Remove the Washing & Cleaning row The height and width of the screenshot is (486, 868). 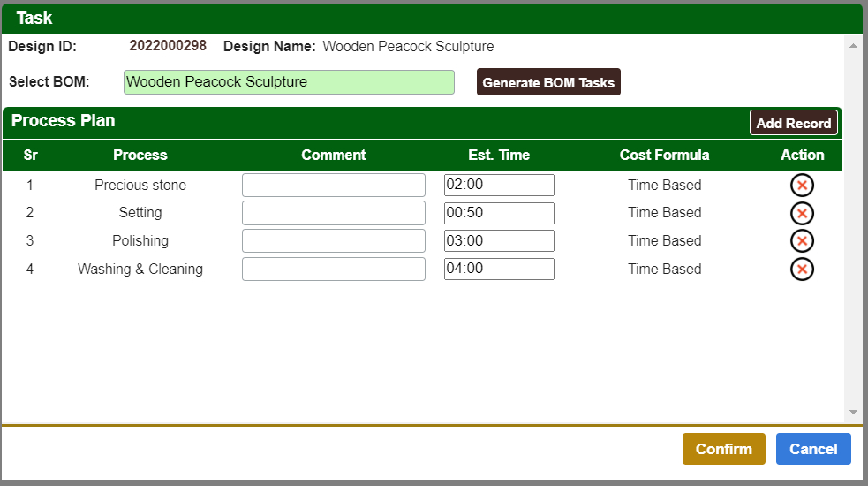pos(802,270)
